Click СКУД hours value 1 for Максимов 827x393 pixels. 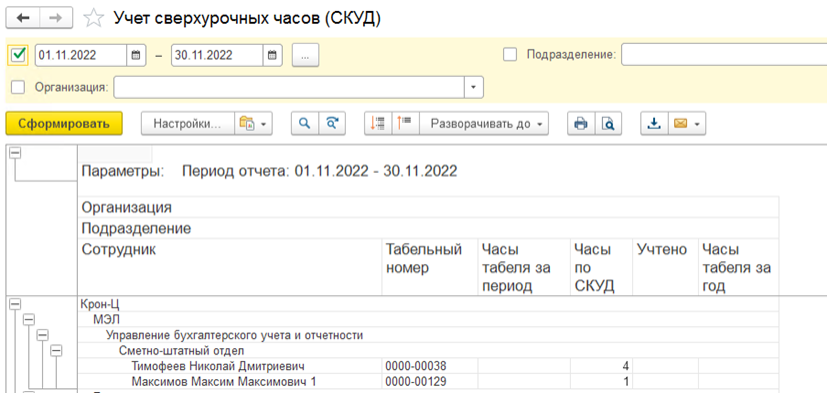602,381
